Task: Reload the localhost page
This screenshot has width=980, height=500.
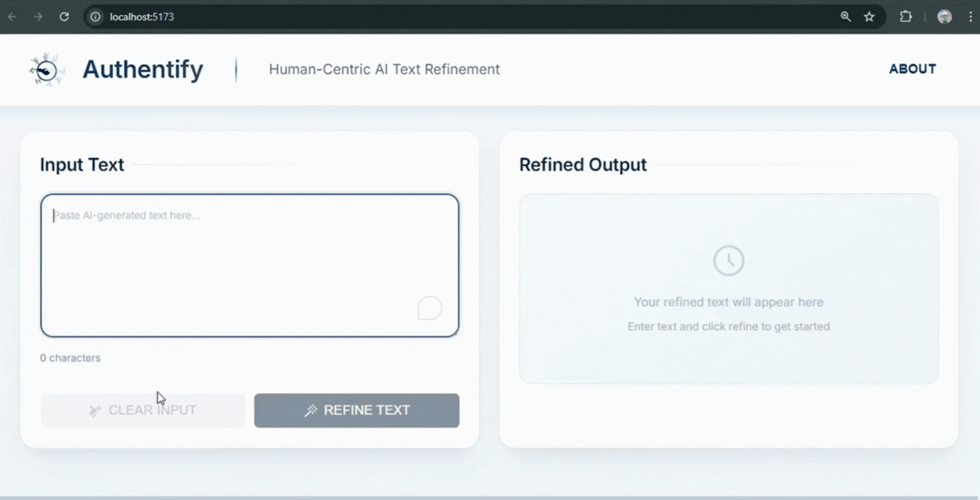Action: pyautogui.click(x=64, y=17)
